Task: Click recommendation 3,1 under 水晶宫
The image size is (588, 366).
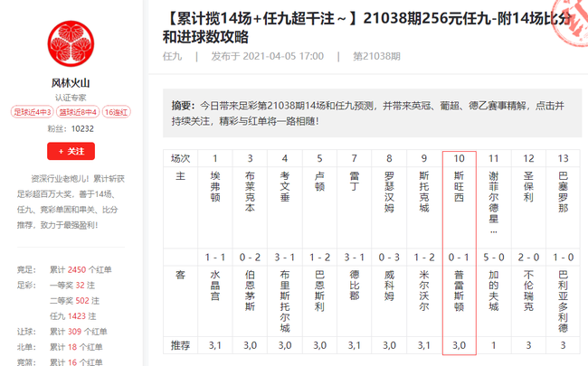Action: (215, 345)
